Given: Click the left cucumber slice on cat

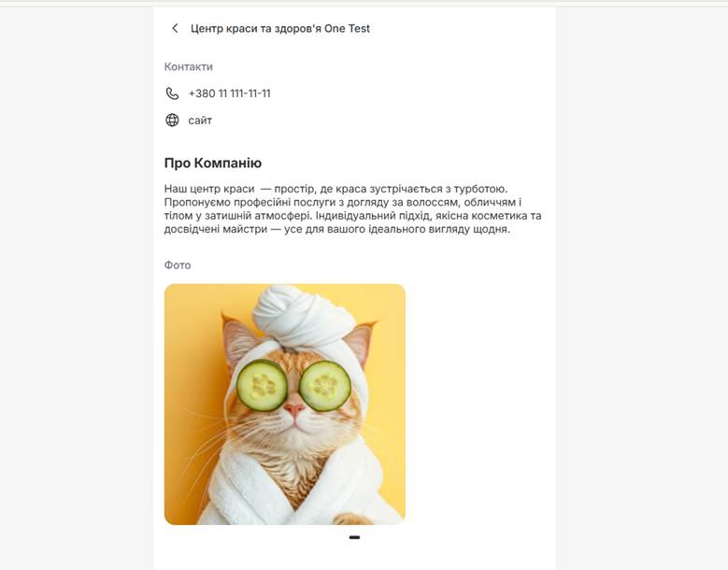Looking at the screenshot, I should point(262,385).
